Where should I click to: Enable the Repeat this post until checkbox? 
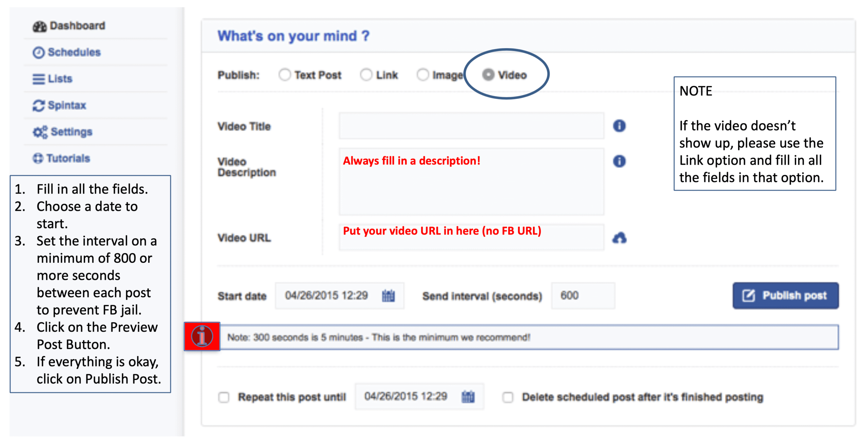(x=223, y=397)
